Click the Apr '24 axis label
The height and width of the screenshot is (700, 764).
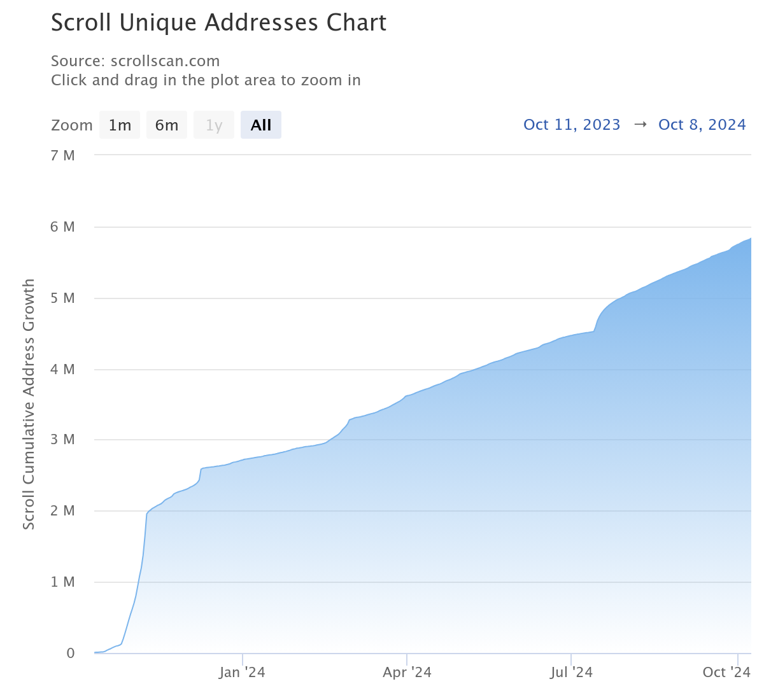407,672
